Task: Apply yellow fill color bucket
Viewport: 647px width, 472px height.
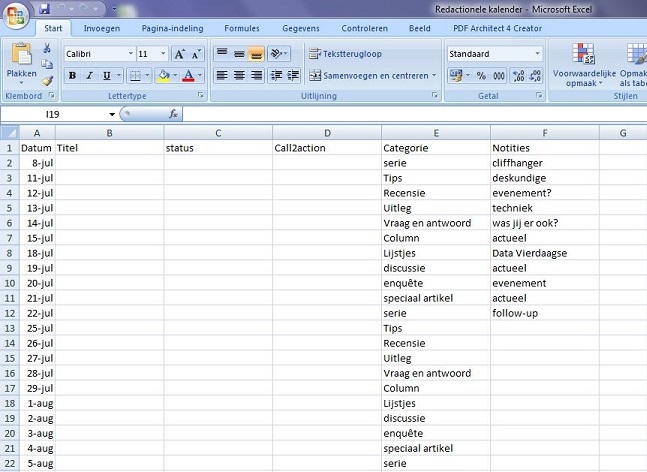Action: coord(163,76)
